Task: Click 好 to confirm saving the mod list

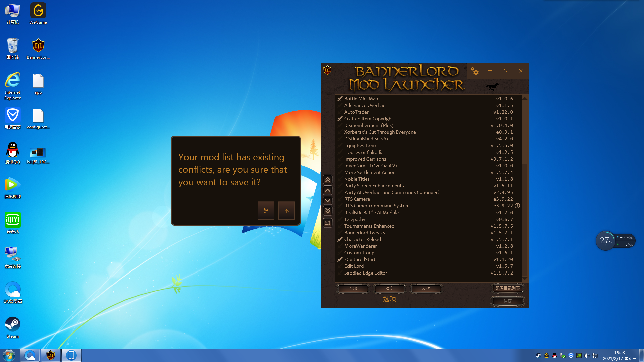Action: coord(266,210)
